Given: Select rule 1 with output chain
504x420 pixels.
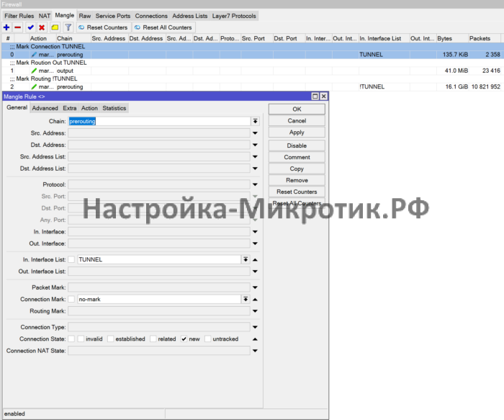Looking at the screenshot, I should tap(251, 71).
